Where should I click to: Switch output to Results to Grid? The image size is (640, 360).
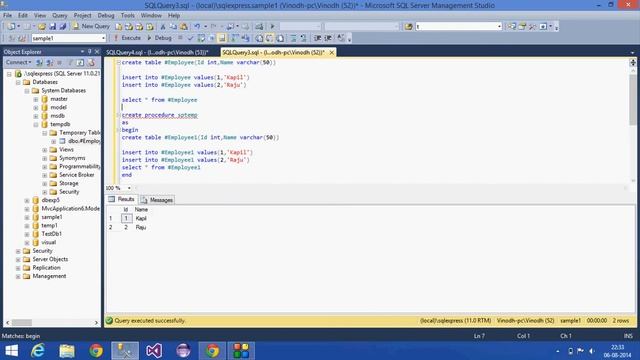click(269, 38)
